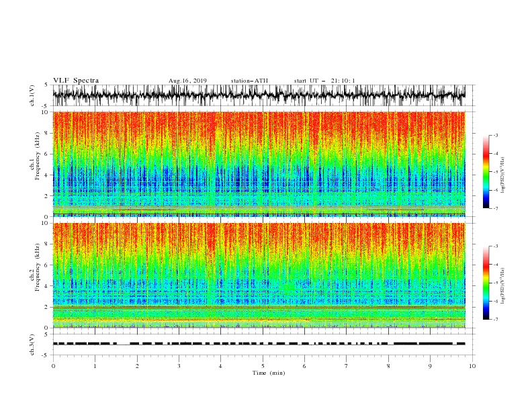This screenshot has width=532, height=411.
Task: Select the 'Aug.16, 2019' date label
Action: pyautogui.click(x=187, y=81)
